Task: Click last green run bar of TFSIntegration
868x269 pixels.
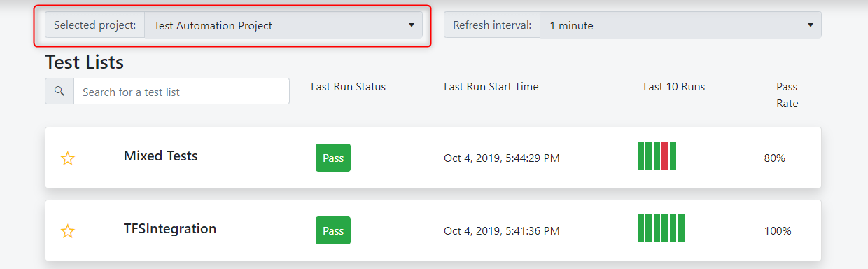Action: [x=681, y=228]
